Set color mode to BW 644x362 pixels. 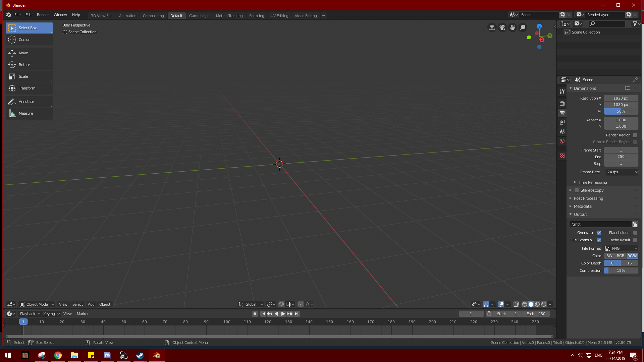click(609, 256)
